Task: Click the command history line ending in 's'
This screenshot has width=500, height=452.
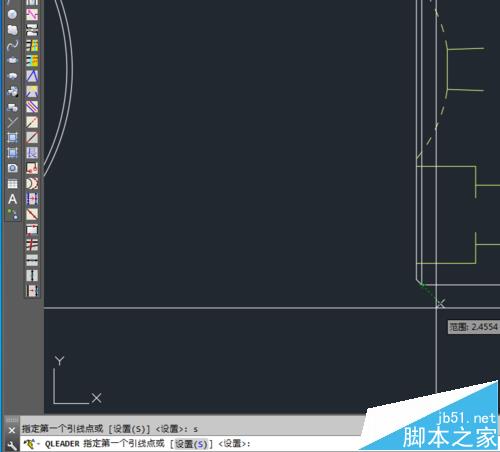Action: coord(110,429)
